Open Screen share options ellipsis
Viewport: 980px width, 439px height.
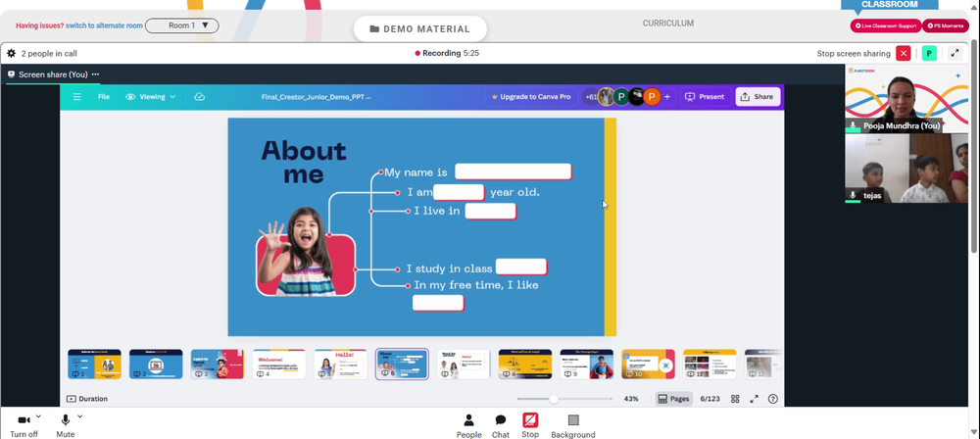(x=95, y=74)
